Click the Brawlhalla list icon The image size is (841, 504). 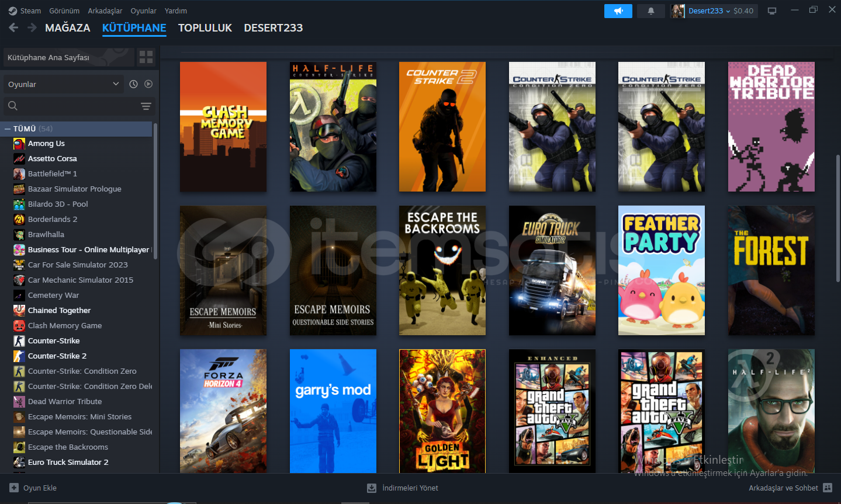pyautogui.click(x=19, y=234)
